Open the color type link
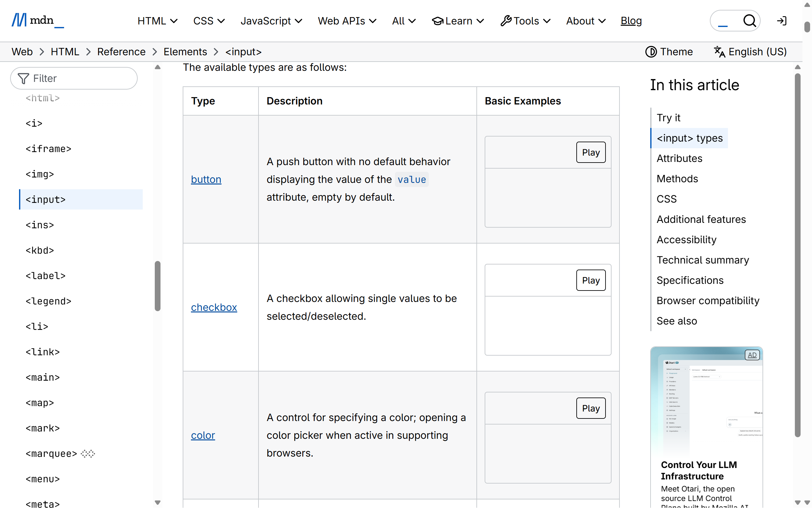Screen dimensions: 812x508 [x=203, y=435]
